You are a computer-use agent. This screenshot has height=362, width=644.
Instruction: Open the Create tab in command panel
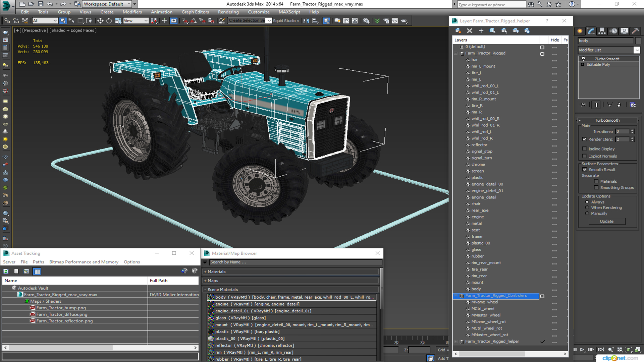click(580, 31)
